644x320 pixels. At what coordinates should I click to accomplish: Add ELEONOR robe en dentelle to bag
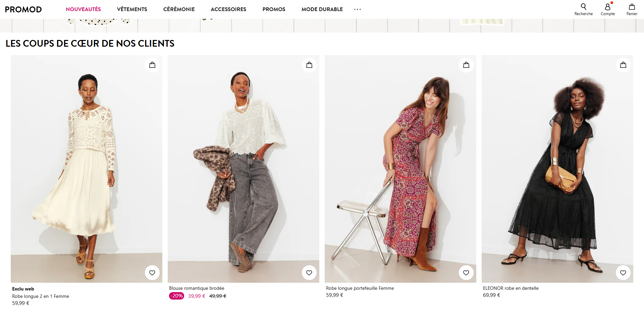(x=623, y=65)
